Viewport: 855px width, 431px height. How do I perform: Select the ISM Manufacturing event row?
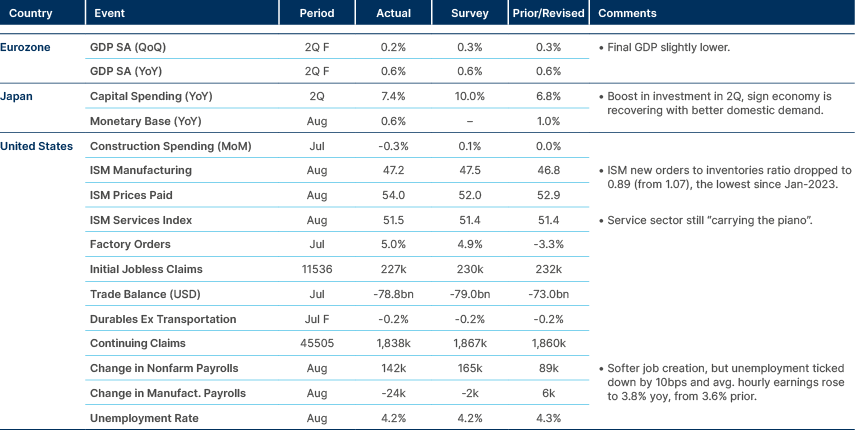click(x=140, y=171)
